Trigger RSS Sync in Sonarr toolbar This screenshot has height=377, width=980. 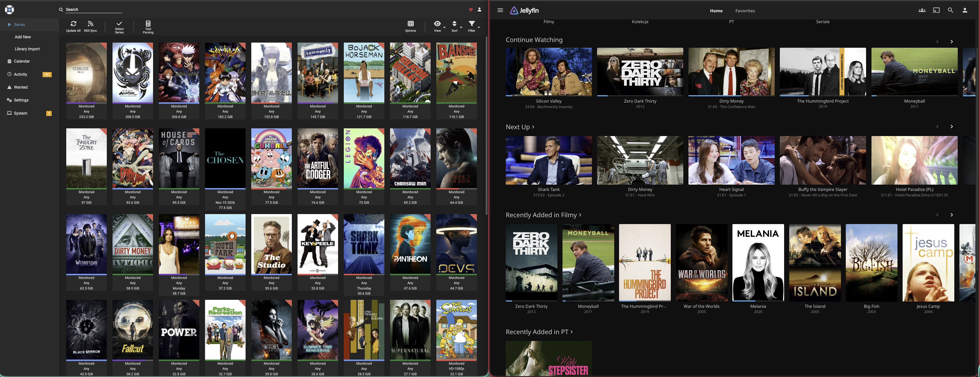click(x=90, y=26)
